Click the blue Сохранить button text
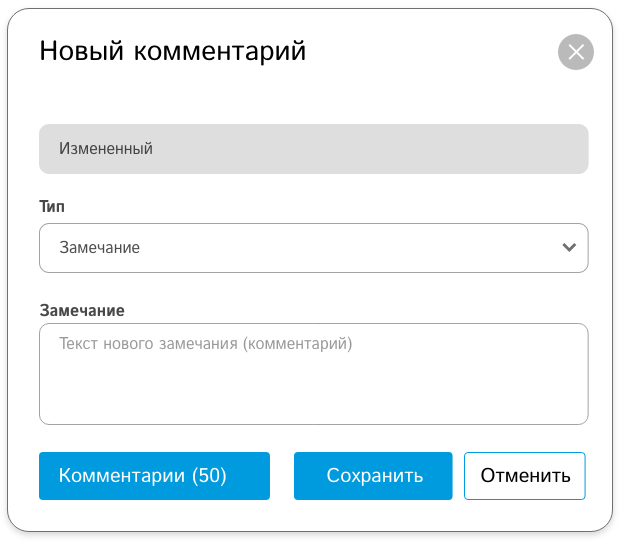Image resolution: width=620 pixels, height=544 pixels. [374, 476]
